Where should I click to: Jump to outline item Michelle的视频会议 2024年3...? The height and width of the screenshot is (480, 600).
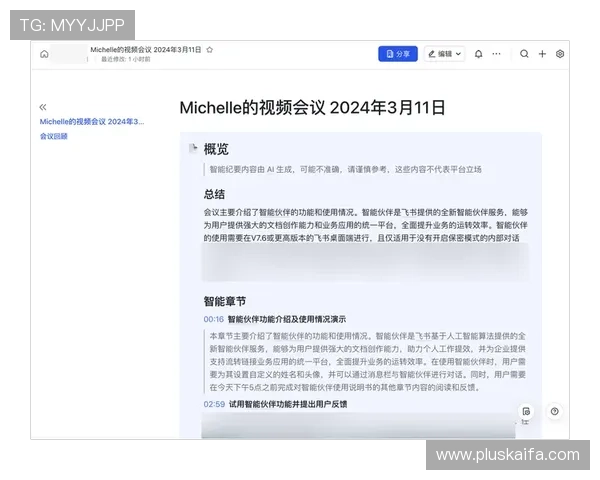(92, 122)
